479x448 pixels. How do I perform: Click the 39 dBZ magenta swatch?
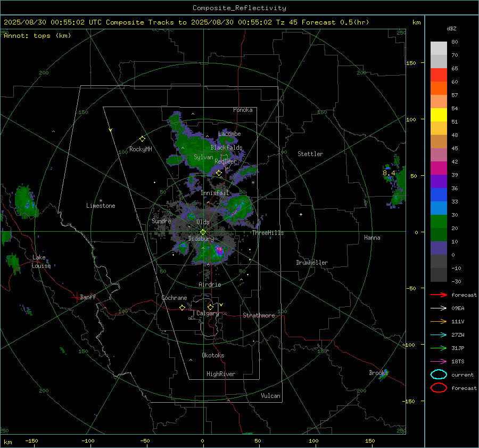439,168
